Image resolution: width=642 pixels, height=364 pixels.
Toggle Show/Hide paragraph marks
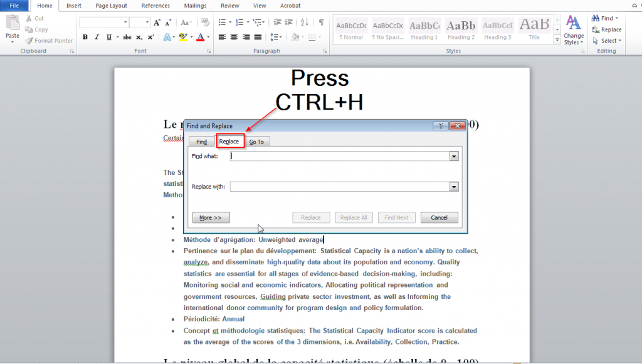[322, 23]
